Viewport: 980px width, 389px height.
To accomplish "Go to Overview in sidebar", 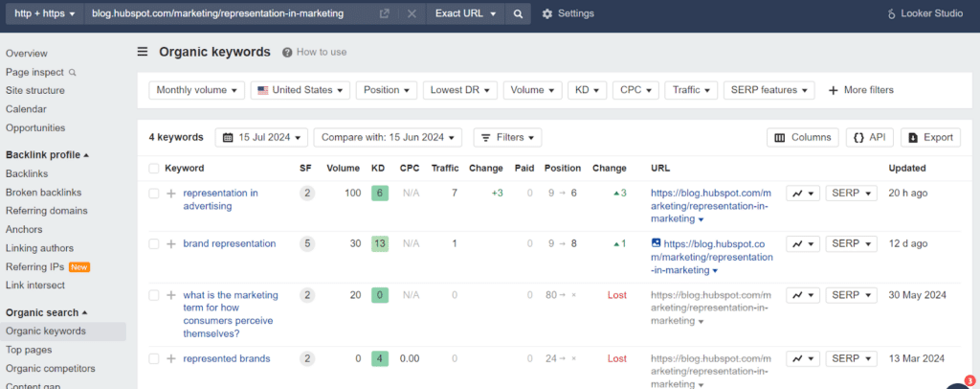I will [26, 54].
